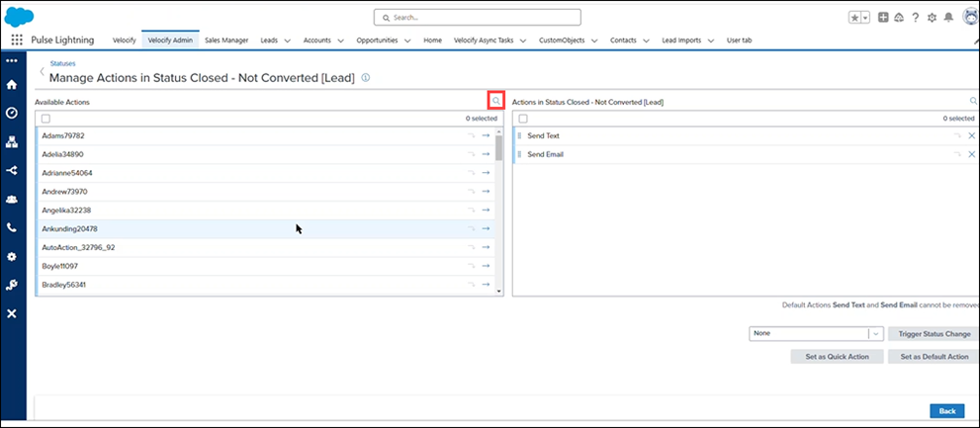Toggle select-all checkbox in Status actions list
This screenshot has height=428, width=980.
pos(523,119)
